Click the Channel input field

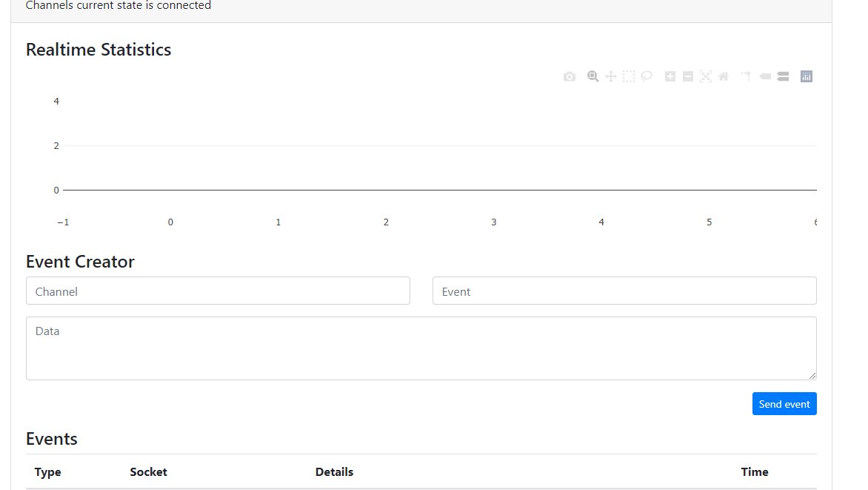click(x=218, y=291)
